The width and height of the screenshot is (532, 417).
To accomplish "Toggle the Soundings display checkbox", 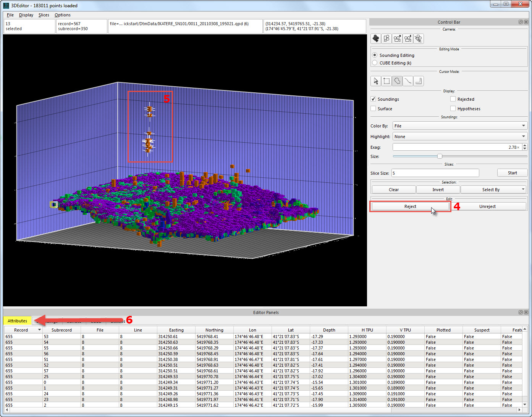I will [x=374, y=99].
